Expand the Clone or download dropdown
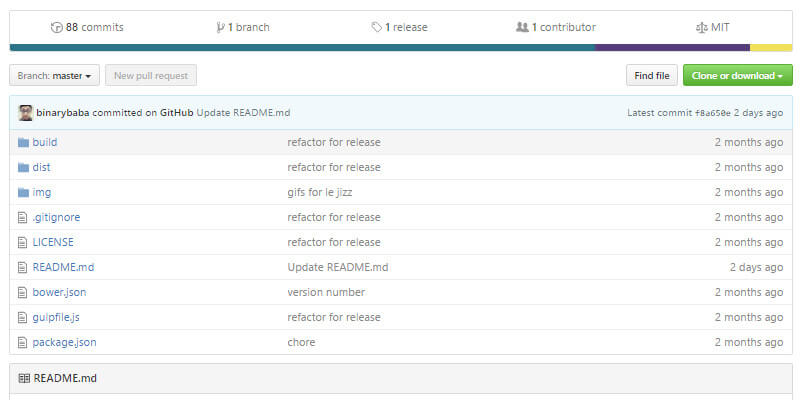Screen dimensions: 800x400 click(738, 75)
